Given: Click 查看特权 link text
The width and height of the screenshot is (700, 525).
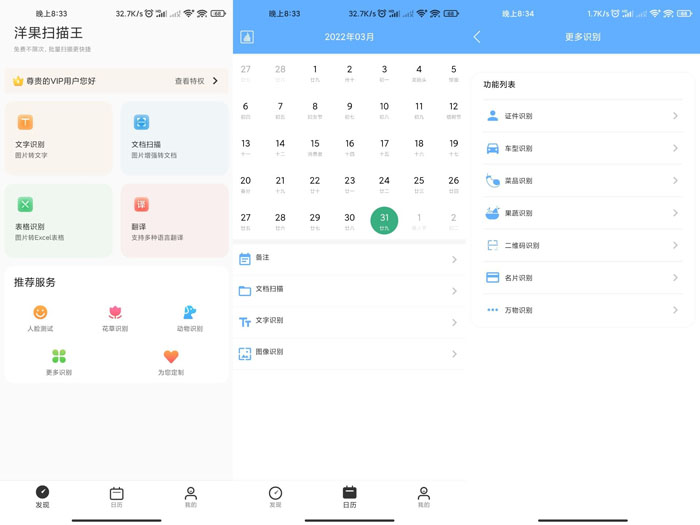Looking at the screenshot, I should [x=190, y=81].
